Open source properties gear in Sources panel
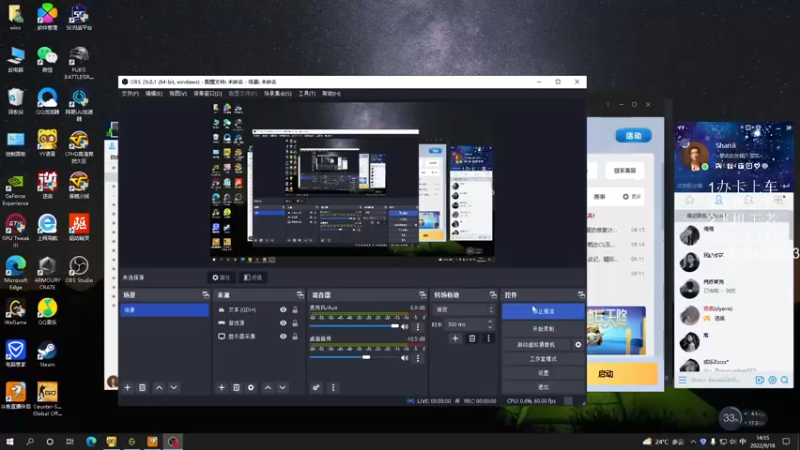 point(251,388)
